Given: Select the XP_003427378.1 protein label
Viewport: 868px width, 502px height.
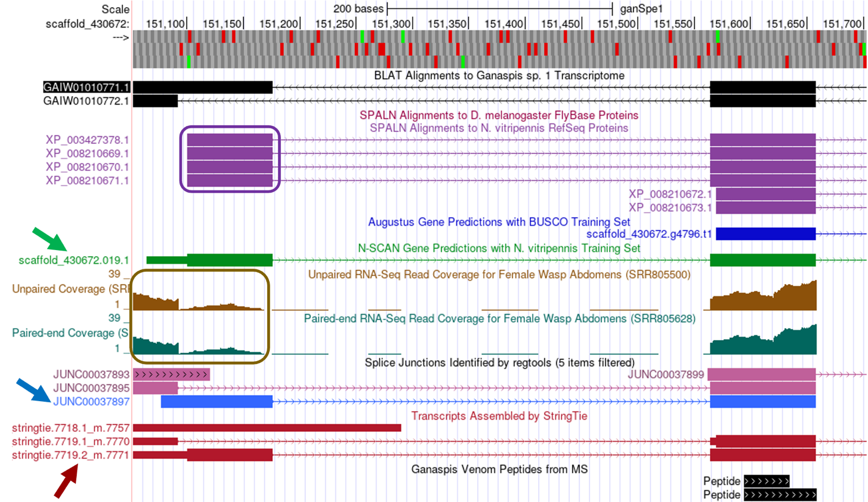Looking at the screenshot, I should [x=87, y=140].
